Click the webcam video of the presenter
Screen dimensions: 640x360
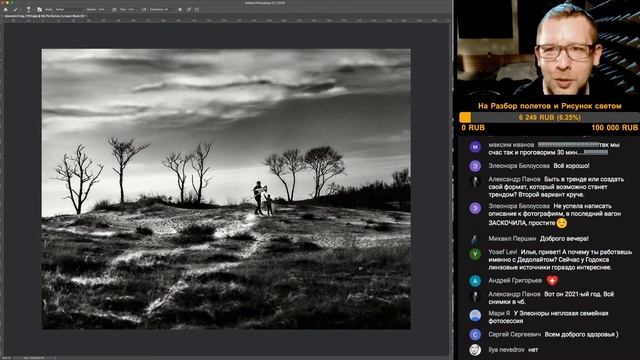point(548,48)
